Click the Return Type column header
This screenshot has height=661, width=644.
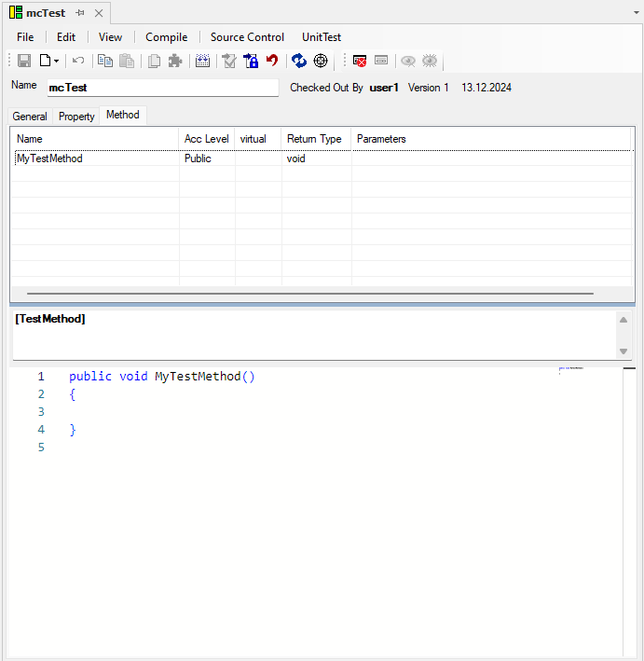click(x=316, y=139)
